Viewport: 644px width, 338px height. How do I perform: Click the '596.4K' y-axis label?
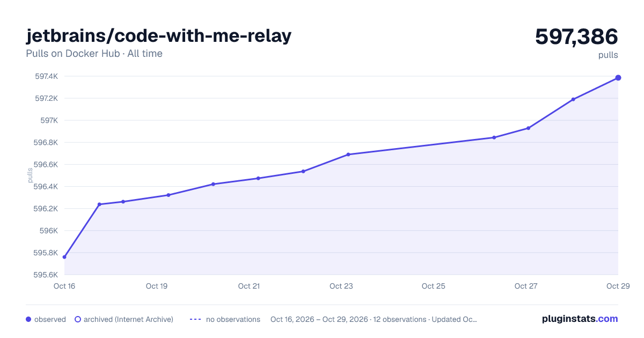pyautogui.click(x=46, y=187)
